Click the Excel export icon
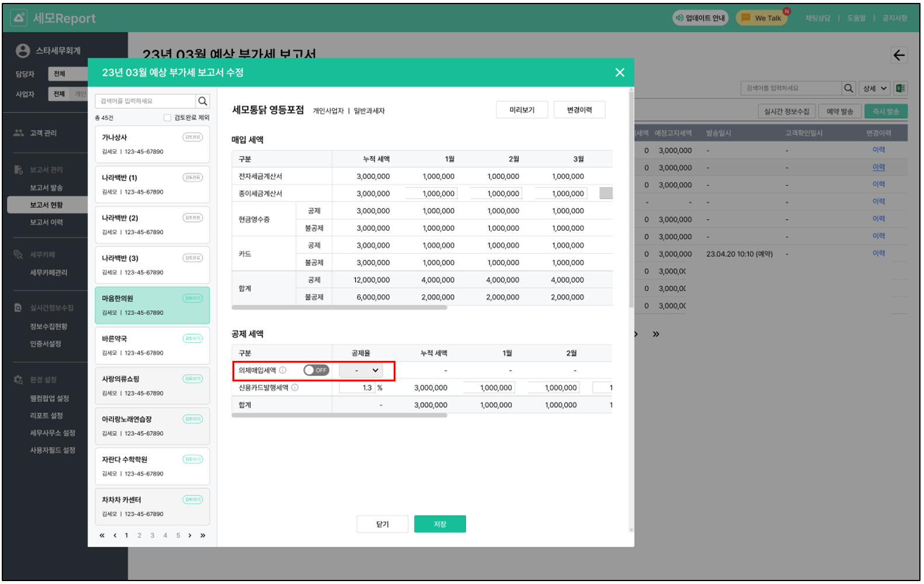 coord(900,88)
